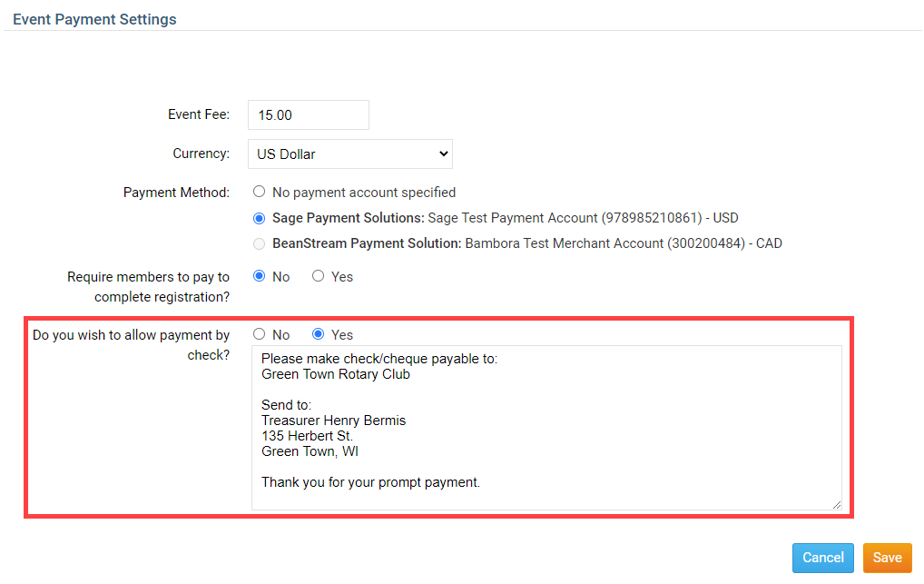The height and width of the screenshot is (584, 924).
Task: Click the 'Payment Method:' label
Action: pos(176,193)
